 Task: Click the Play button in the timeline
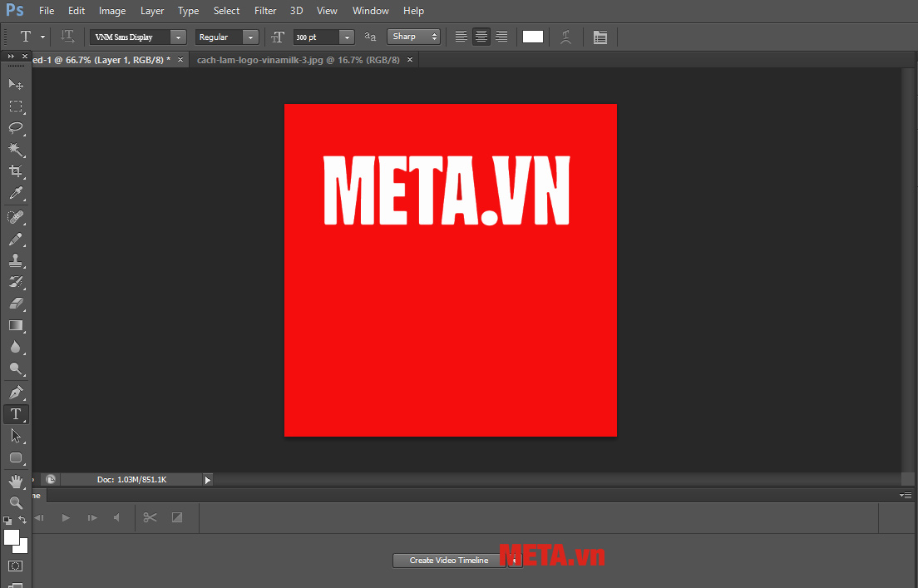[x=66, y=517]
